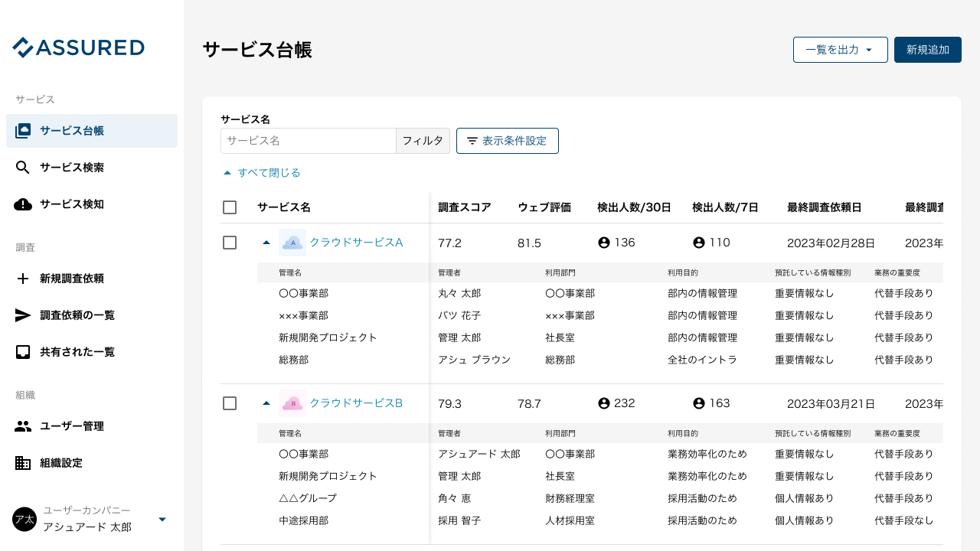
Task: Check the select-all checkbox in table header
Action: pyautogui.click(x=230, y=207)
